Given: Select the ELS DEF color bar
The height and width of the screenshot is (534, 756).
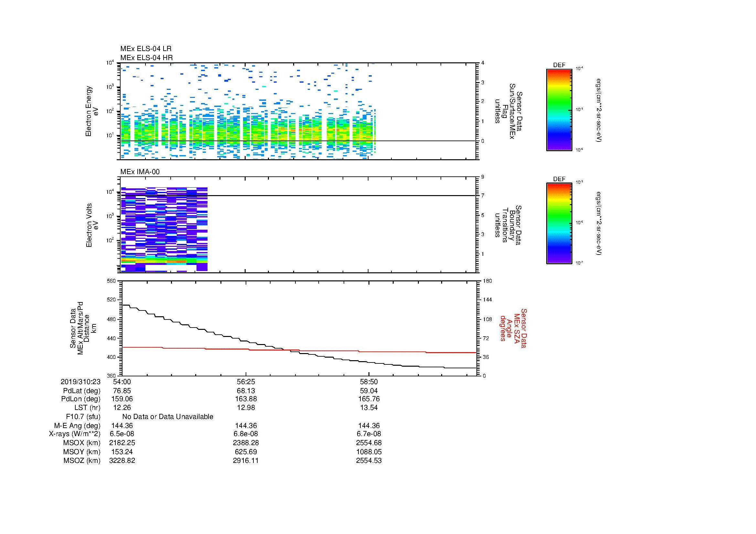Looking at the screenshot, I should [559, 110].
